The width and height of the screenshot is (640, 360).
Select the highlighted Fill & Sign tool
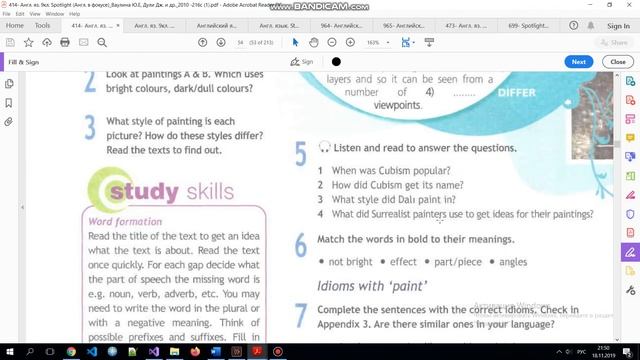[x=630, y=252]
